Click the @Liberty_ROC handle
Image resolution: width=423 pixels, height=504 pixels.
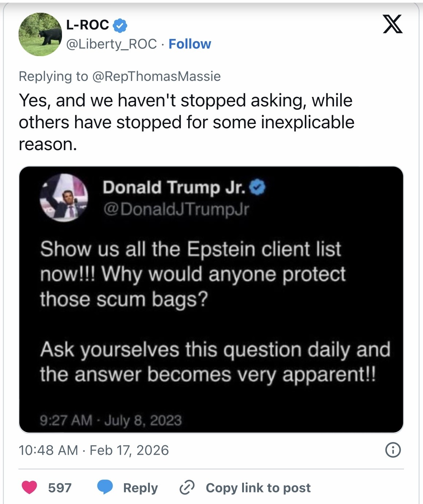(111, 44)
